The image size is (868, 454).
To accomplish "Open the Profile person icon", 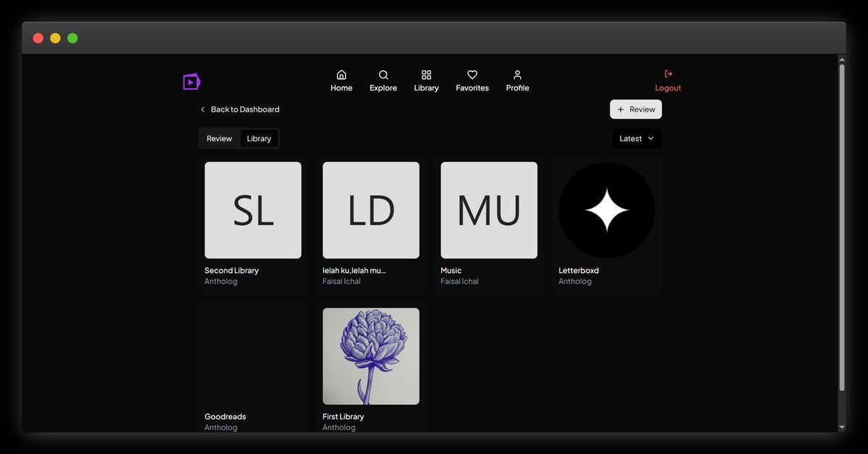I will (517, 75).
